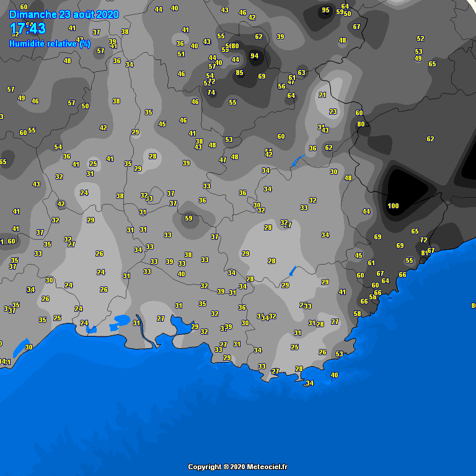Select the station reading 100
The image size is (476, 476).
pyautogui.click(x=393, y=206)
